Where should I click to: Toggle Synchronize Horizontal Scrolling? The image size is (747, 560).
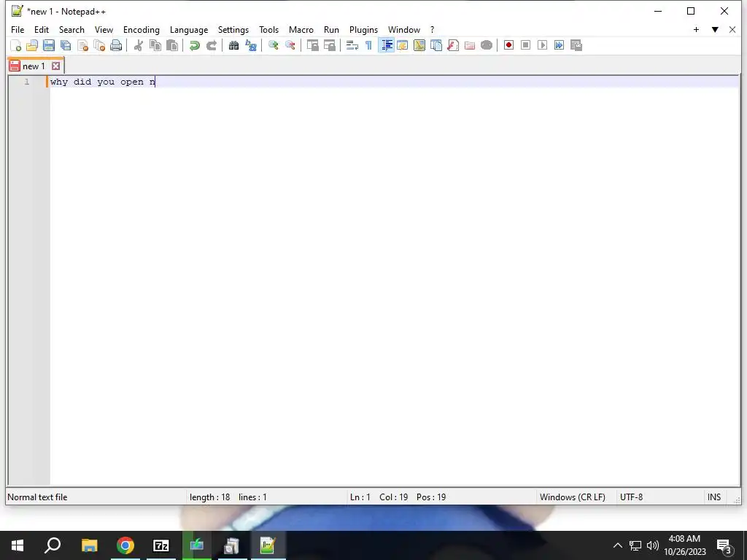[x=329, y=45]
